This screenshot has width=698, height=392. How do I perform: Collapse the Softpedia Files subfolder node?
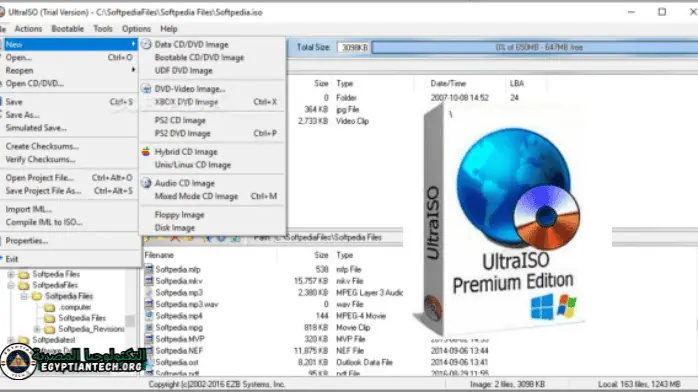pos(24,296)
